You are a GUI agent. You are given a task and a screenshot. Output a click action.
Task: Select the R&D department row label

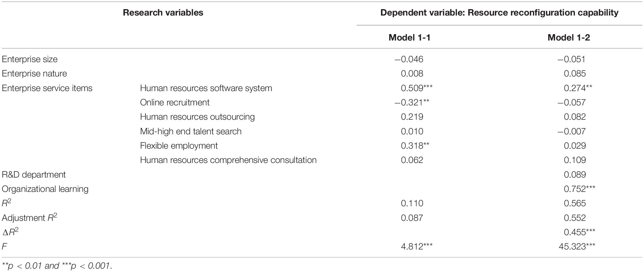click(34, 175)
